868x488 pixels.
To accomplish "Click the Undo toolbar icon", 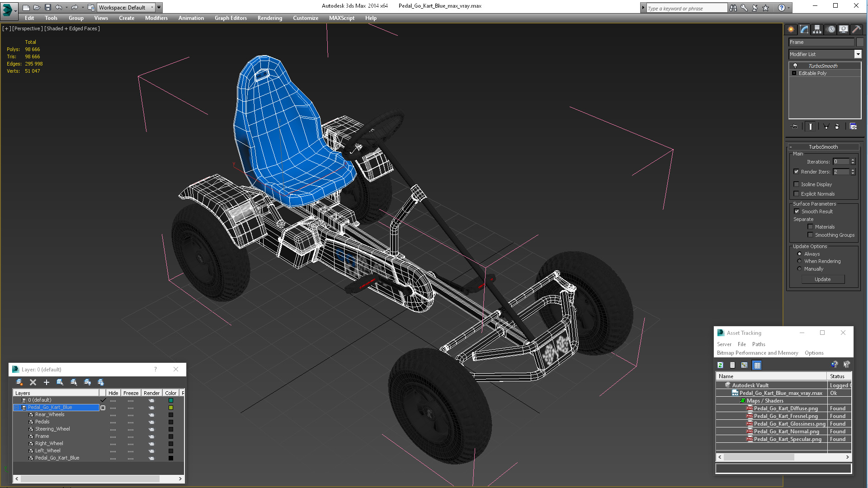I will [x=59, y=7].
